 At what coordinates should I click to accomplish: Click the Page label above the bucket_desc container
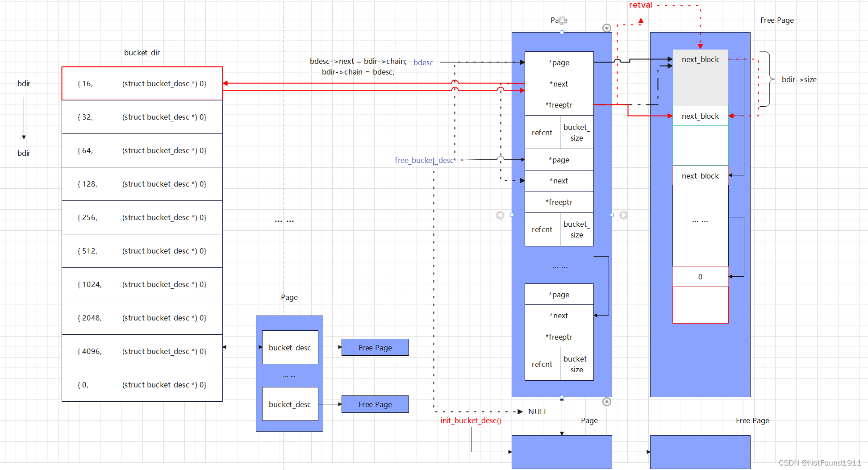tap(289, 297)
